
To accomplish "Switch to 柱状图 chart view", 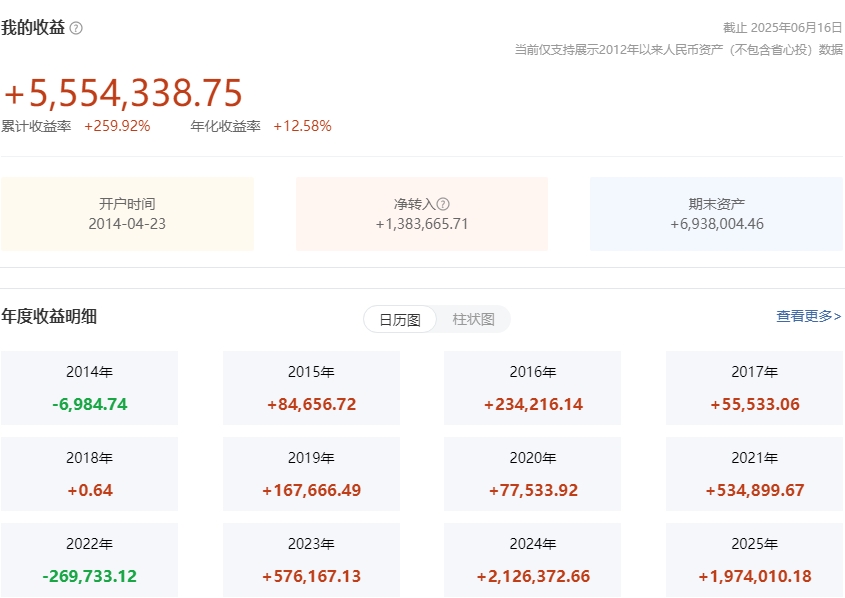I will 473,320.
